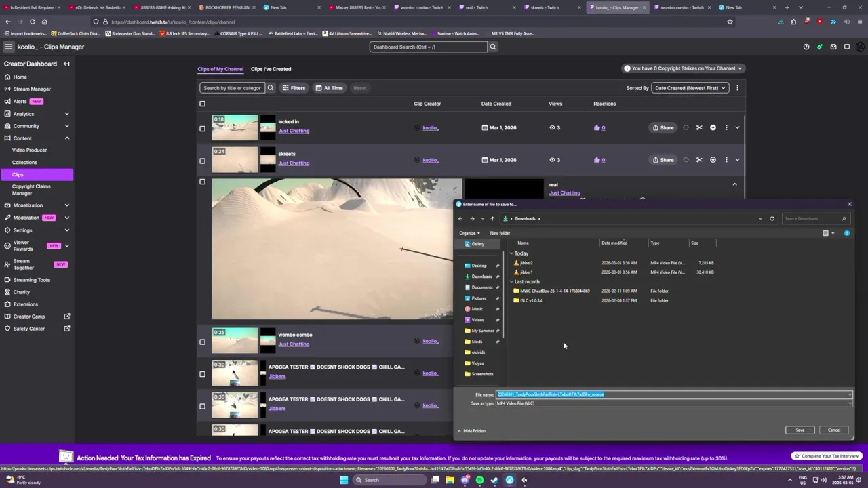The height and width of the screenshot is (488, 868).
Task: Open the hamburger menu beside Clips Manager title
Action: pos(8,47)
